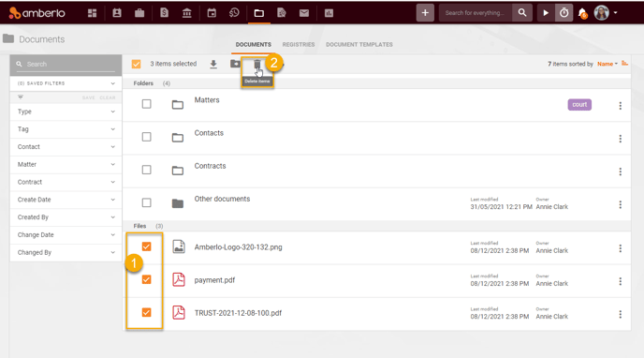Viewport: 644px width, 358px height.
Task: Delete the selected items trash icon
Action: [257, 64]
